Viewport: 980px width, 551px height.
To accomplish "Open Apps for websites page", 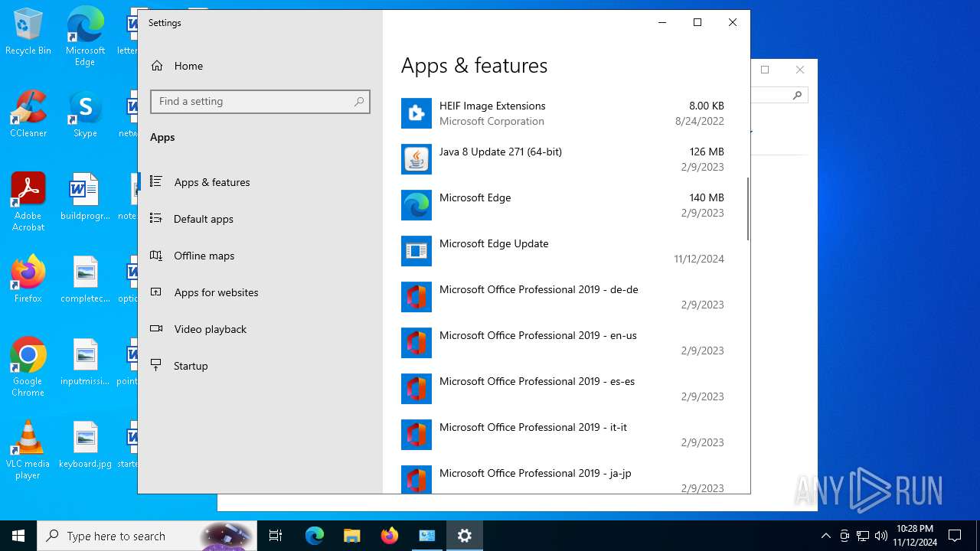I will pos(260,292).
